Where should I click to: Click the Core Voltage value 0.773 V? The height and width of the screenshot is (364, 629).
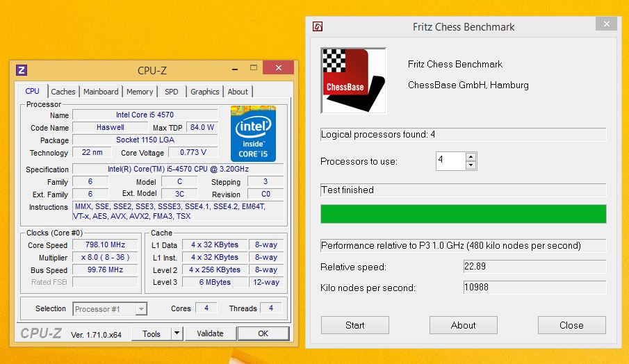[193, 152]
